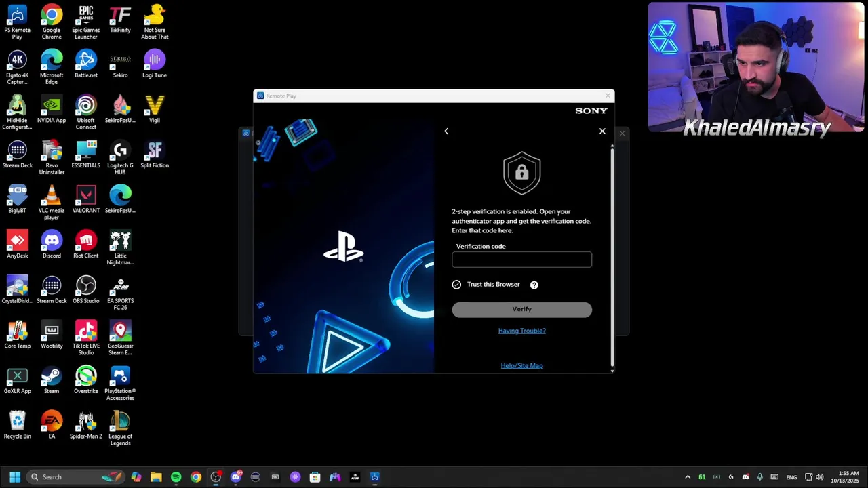Open the AnyDesk desktop shortcut
This screenshot has width=868, height=488.
[x=17, y=244]
